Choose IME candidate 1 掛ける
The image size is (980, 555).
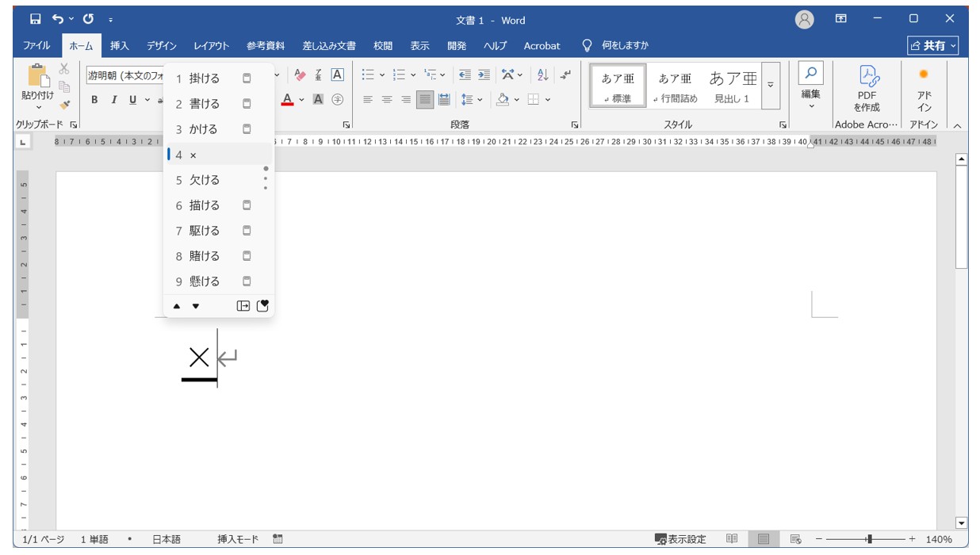click(x=219, y=78)
